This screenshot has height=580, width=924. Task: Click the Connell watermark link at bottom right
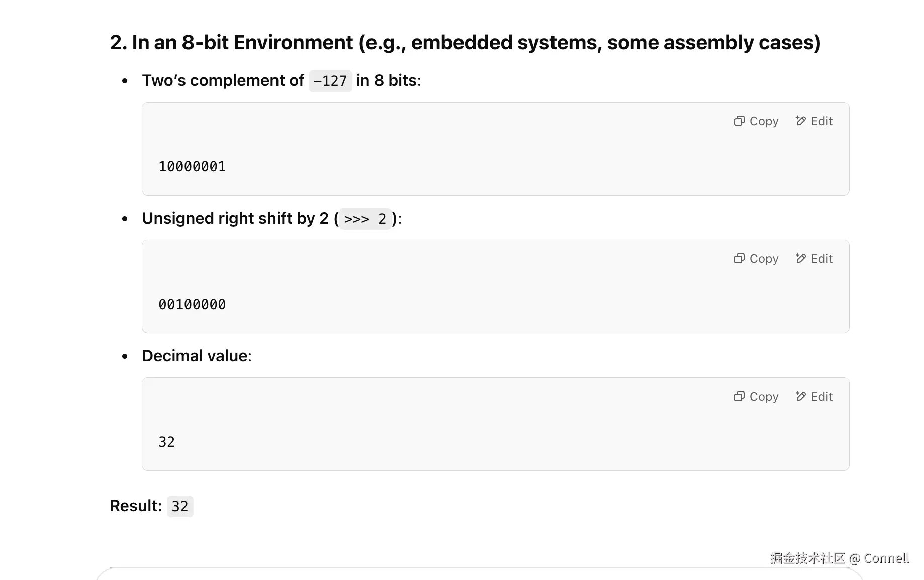point(839,558)
